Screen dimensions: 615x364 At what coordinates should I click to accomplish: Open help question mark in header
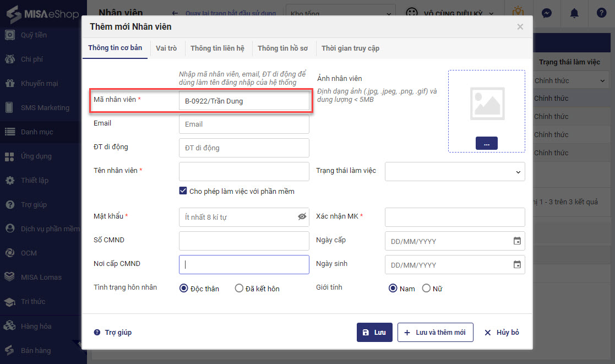click(602, 13)
